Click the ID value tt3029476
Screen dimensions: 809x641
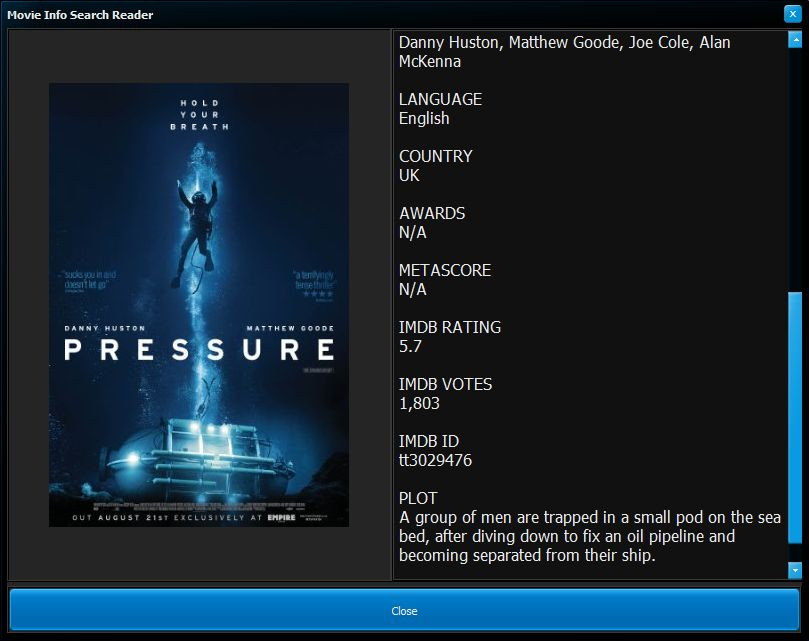[435, 460]
